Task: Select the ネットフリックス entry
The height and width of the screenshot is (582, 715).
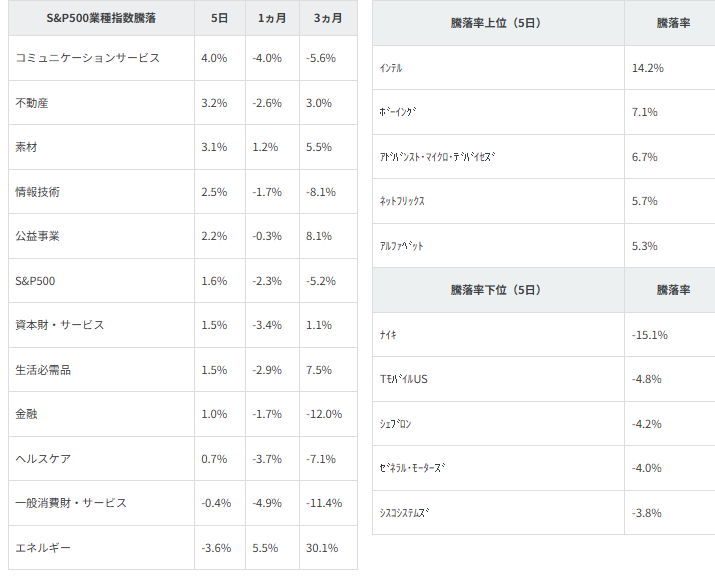Action: (403, 201)
